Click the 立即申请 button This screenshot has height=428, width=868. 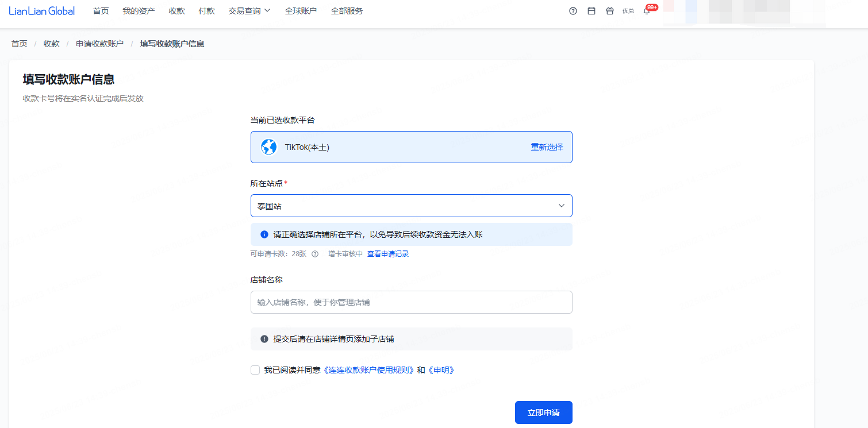tap(544, 412)
